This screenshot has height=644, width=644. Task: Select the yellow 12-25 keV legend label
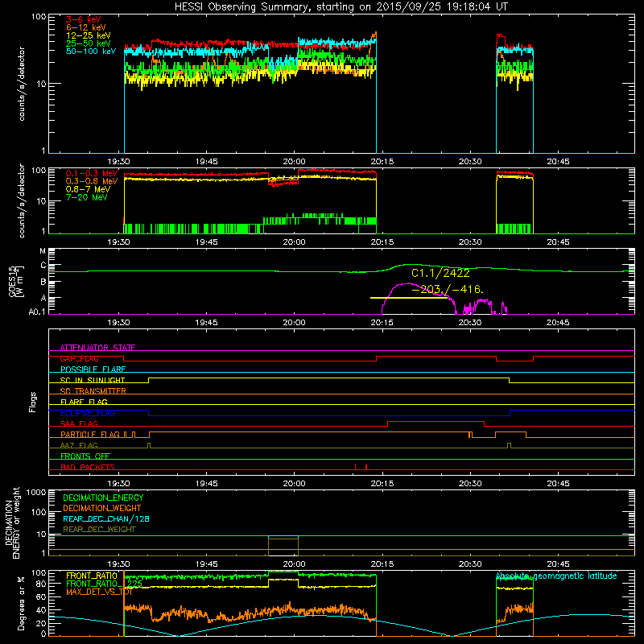click(89, 35)
